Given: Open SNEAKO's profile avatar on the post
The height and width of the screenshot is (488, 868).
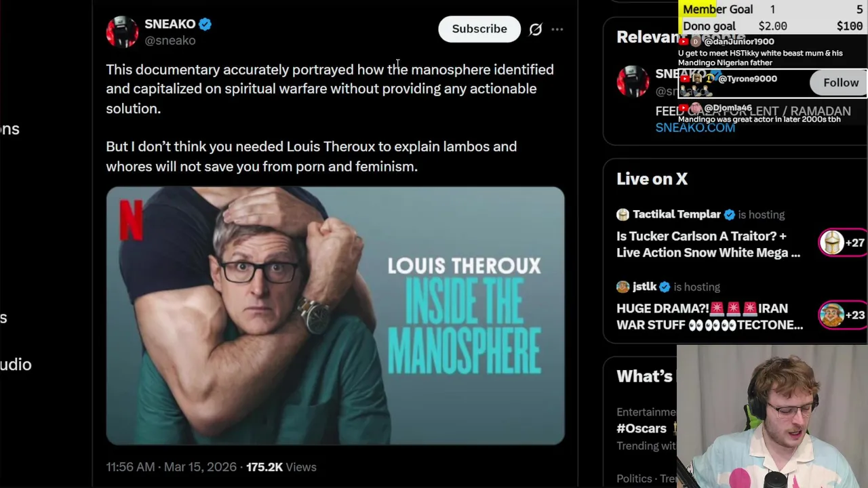Looking at the screenshot, I should [122, 32].
